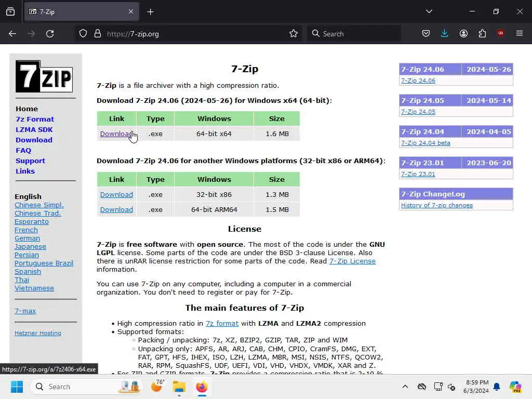Switch language to Portuguese Brazil

click(44, 263)
